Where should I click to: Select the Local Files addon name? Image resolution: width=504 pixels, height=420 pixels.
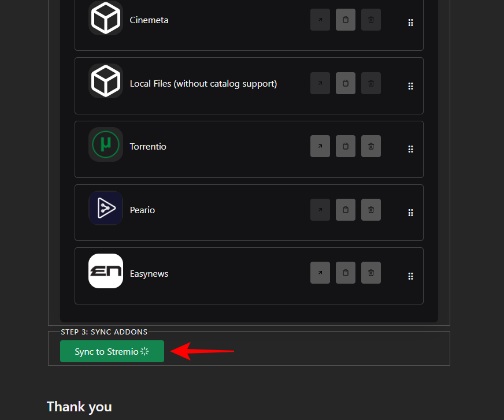(x=203, y=84)
